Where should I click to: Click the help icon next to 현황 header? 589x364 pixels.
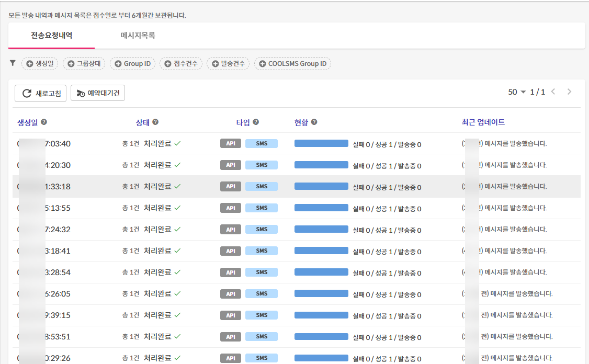313,121
